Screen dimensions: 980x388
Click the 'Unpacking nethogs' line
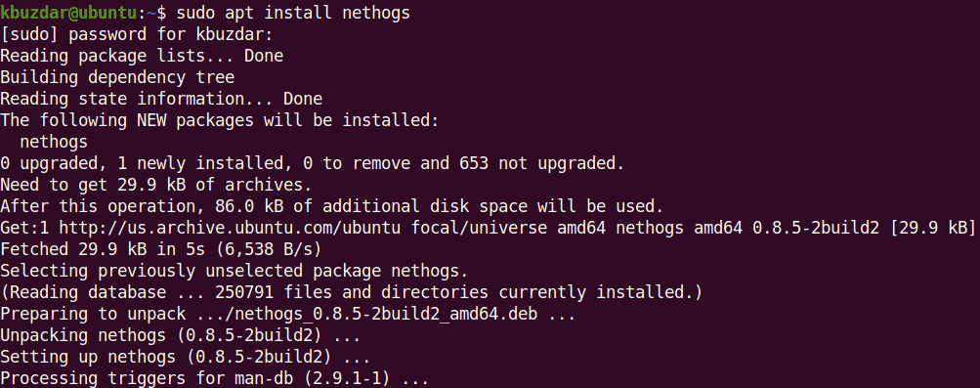[x=180, y=335]
